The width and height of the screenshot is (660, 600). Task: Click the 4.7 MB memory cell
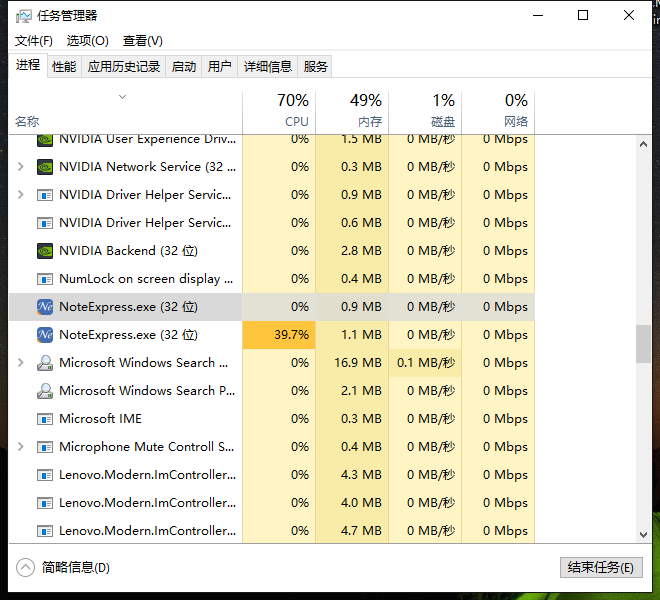point(352,531)
